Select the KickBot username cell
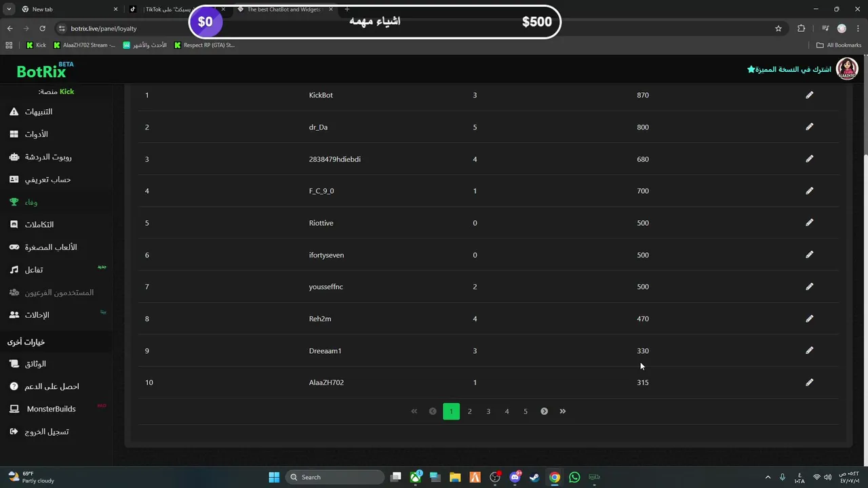The width and height of the screenshot is (868, 488). (321, 95)
